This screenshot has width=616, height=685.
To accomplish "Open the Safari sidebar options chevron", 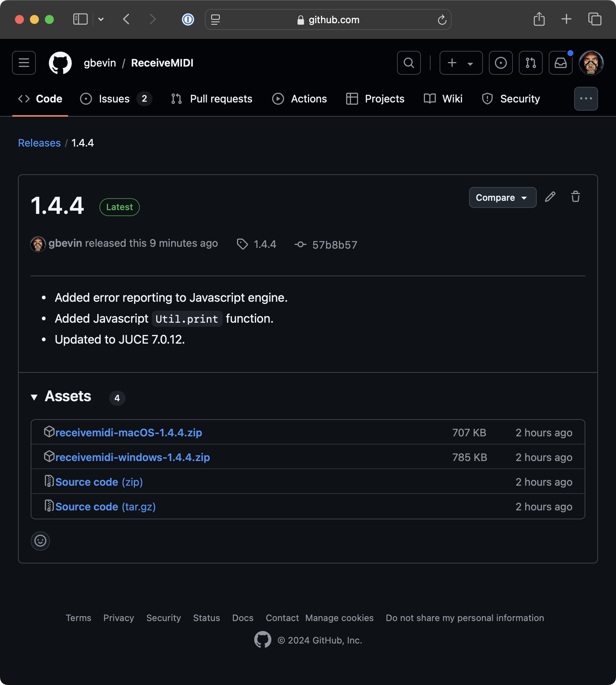I will point(101,19).
